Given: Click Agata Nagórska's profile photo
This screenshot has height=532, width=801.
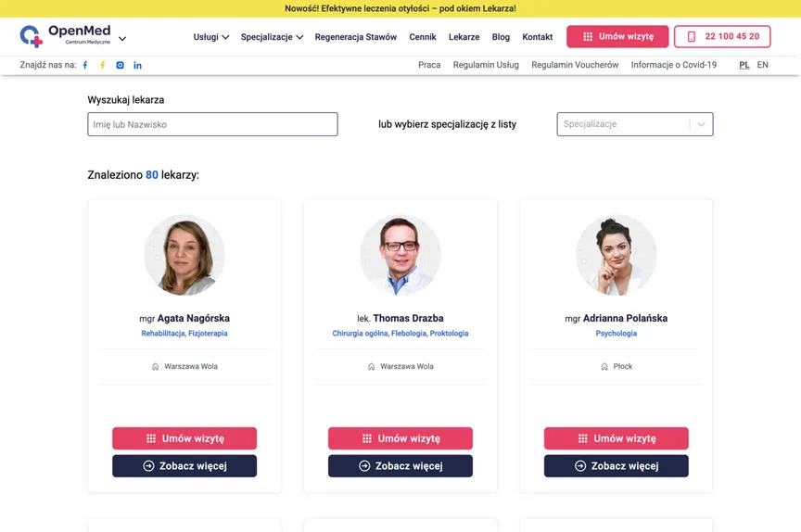Looking at the screenshot, I should [x=184, y=255].
